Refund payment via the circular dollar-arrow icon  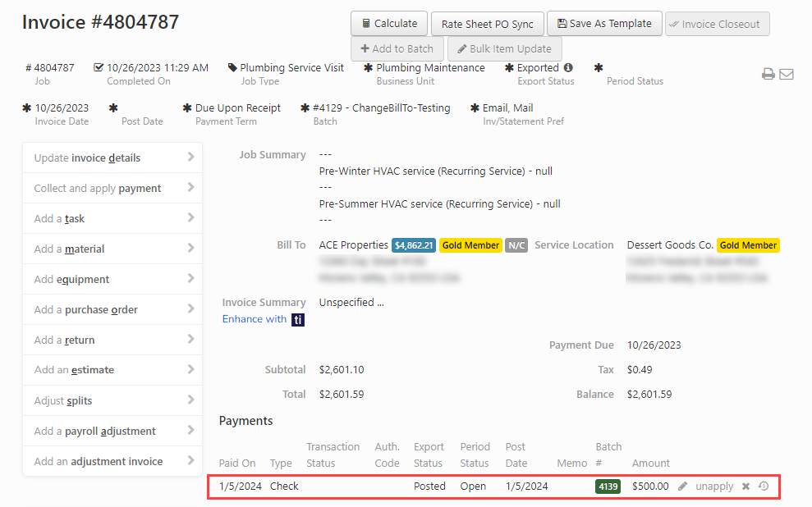pos(763,486)
